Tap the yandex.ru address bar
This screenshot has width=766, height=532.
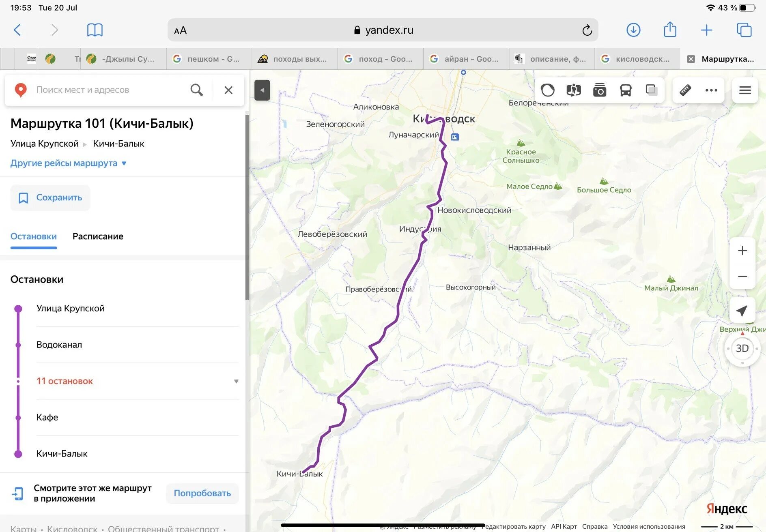click(383, 30)
